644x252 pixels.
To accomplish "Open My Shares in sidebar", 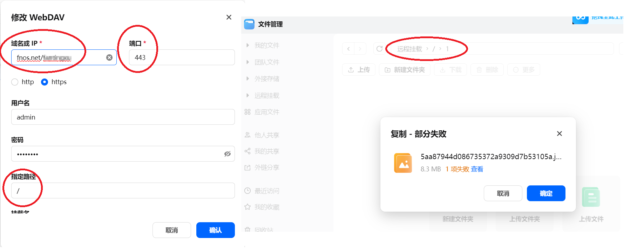I will coord(267,151).
